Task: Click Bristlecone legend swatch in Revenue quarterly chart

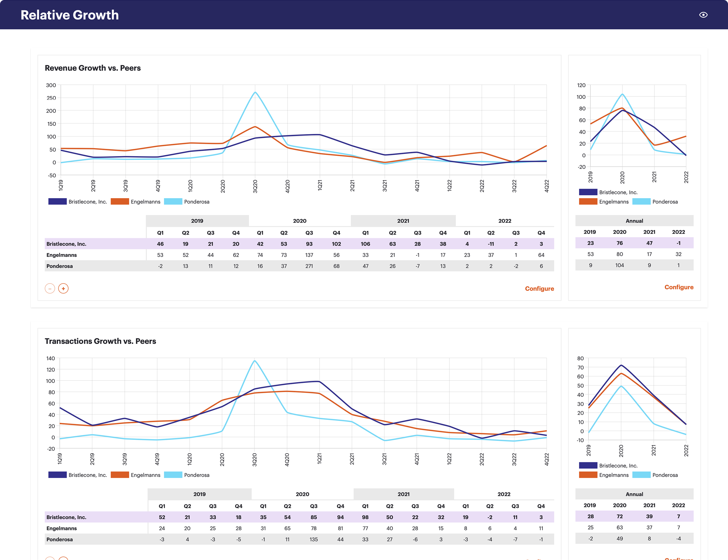Action: coord(57,202)
